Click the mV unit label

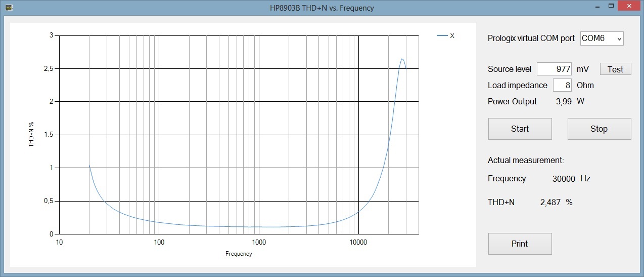(x=583, y=69)
